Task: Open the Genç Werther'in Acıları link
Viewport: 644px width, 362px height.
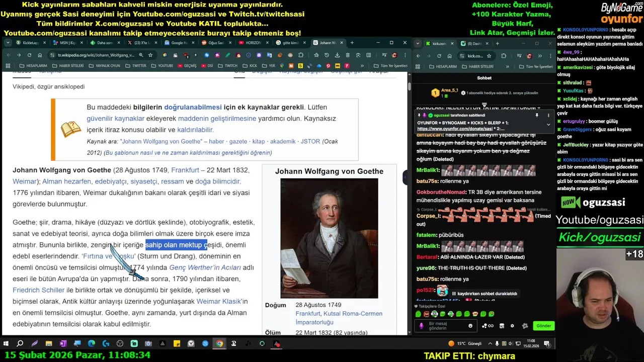Action: tap(205, 267)
